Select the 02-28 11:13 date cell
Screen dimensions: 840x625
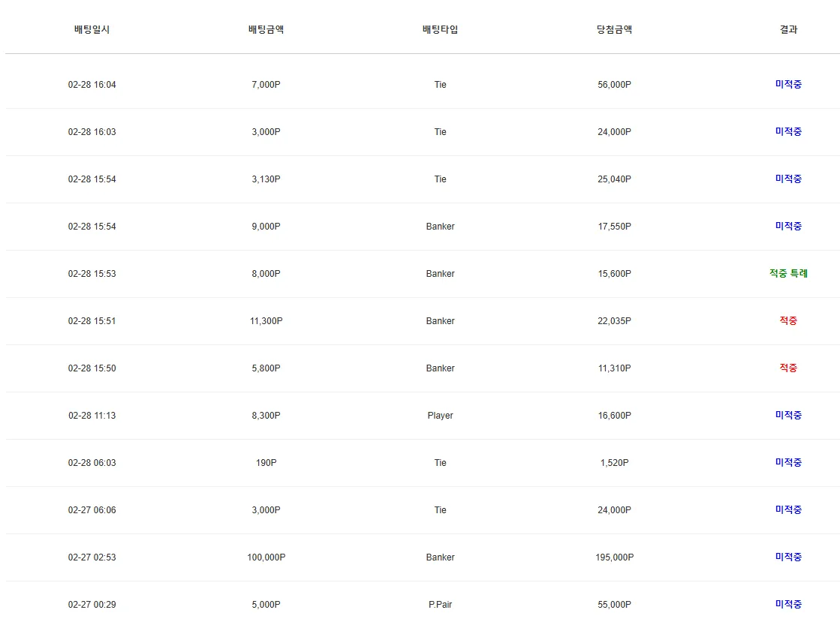pyautogui.click(x=92, y=415)
